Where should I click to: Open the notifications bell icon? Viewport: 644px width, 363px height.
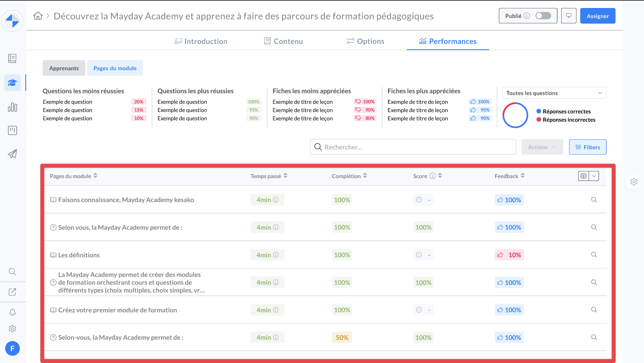point(12,312)
